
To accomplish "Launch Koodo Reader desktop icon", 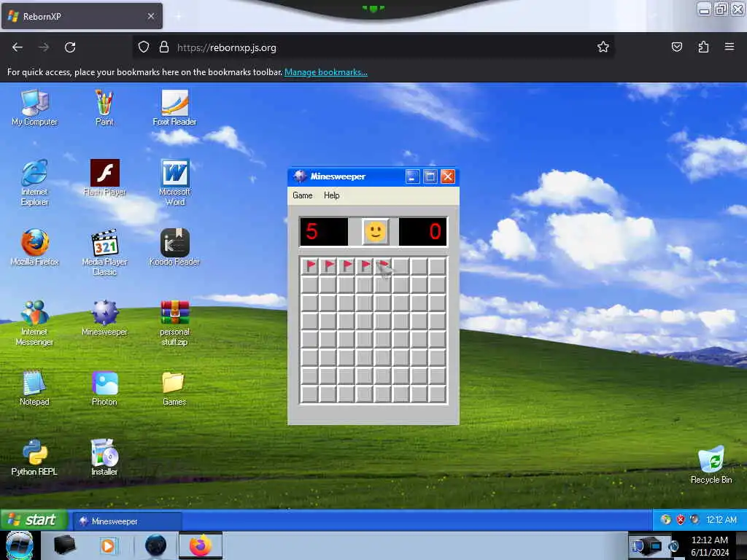I will (x=174, y=247).
